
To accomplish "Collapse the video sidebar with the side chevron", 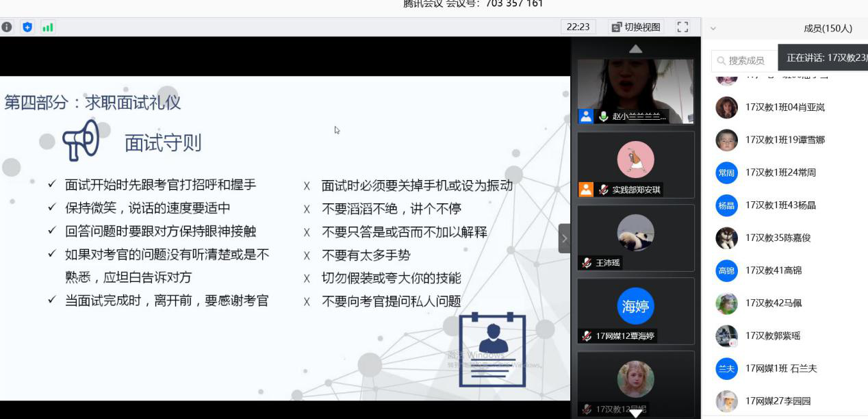I will 564,238.
